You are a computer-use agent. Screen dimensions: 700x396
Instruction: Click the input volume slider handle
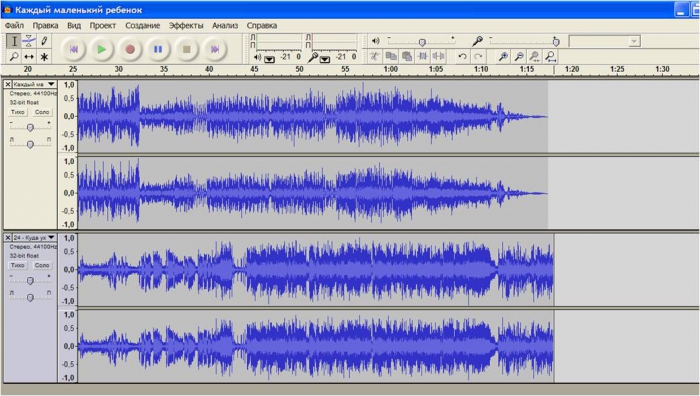[556, 42]
